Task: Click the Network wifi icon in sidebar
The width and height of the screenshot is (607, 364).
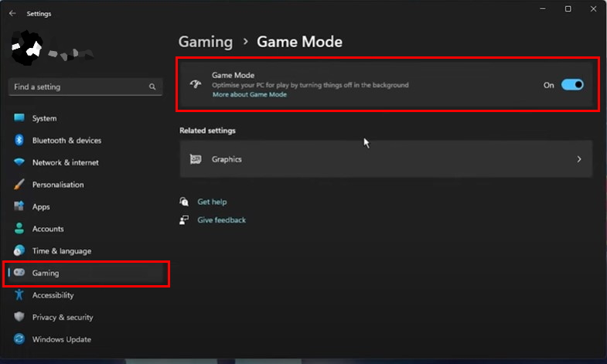Action: (19, 162)
